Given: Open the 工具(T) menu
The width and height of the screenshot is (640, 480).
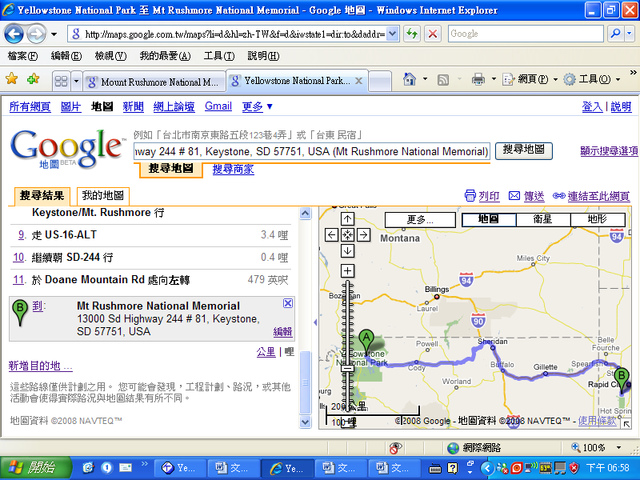Looking at the screenshot, I should pos(219,56).
